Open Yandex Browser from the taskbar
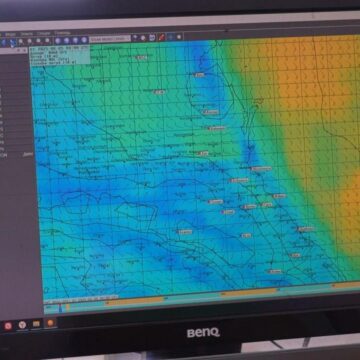This screenshot has height=360, width=360. [22, 324]
